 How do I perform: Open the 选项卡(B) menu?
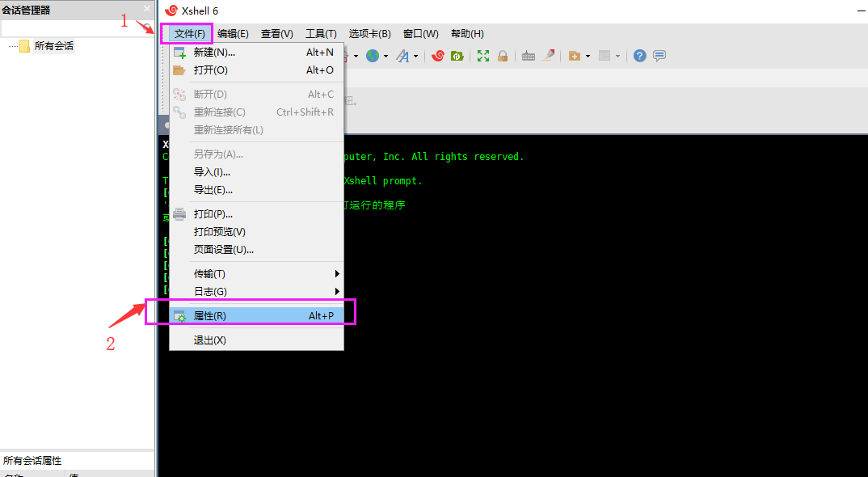[370, 34]
